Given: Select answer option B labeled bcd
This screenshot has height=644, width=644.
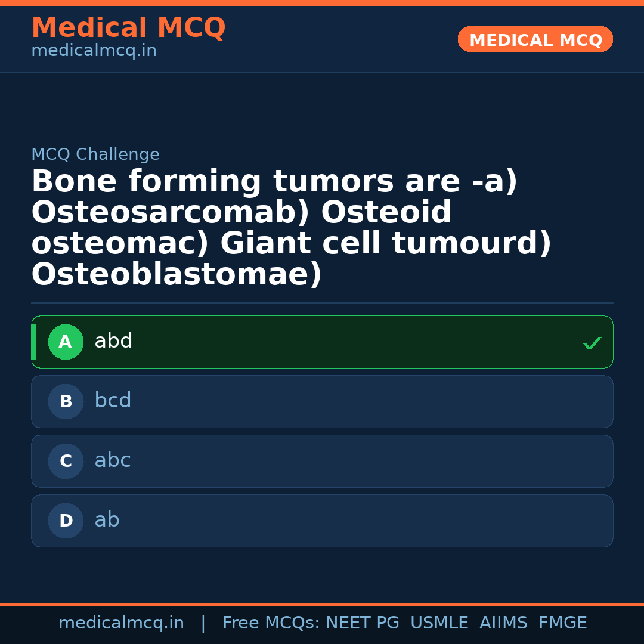Looking at the screenshot, I should coord(322,401).
